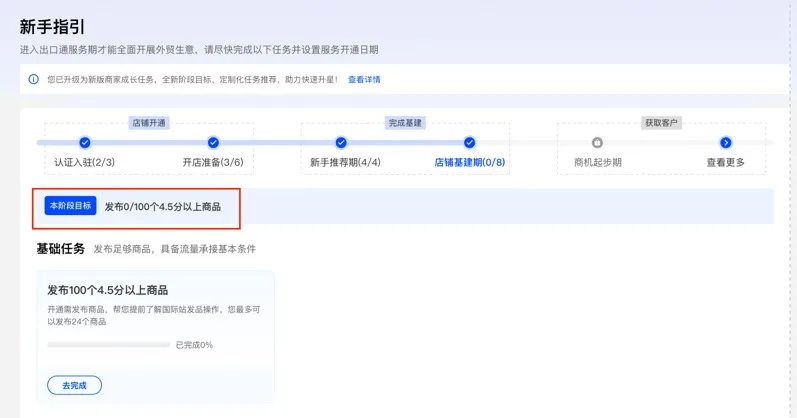Click the step icon above 店铺基建期
Viewport: 797px width, 418px height.
coord(470,143)
